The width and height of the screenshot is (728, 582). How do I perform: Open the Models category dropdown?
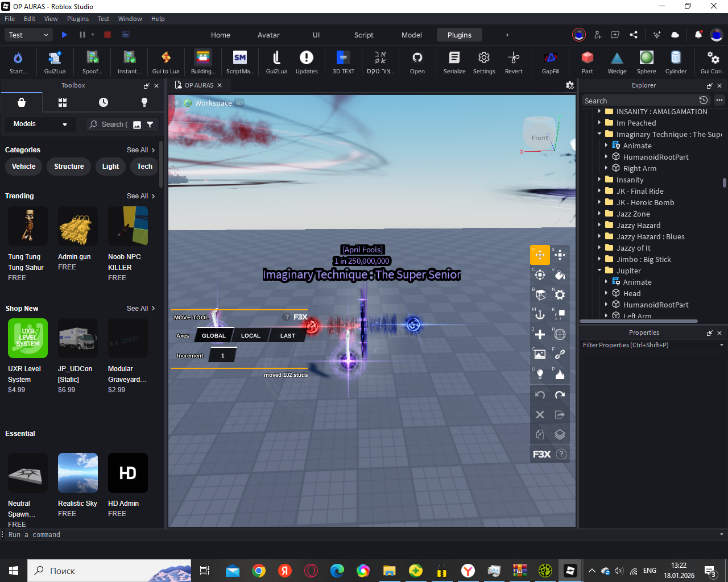point(40,124)
